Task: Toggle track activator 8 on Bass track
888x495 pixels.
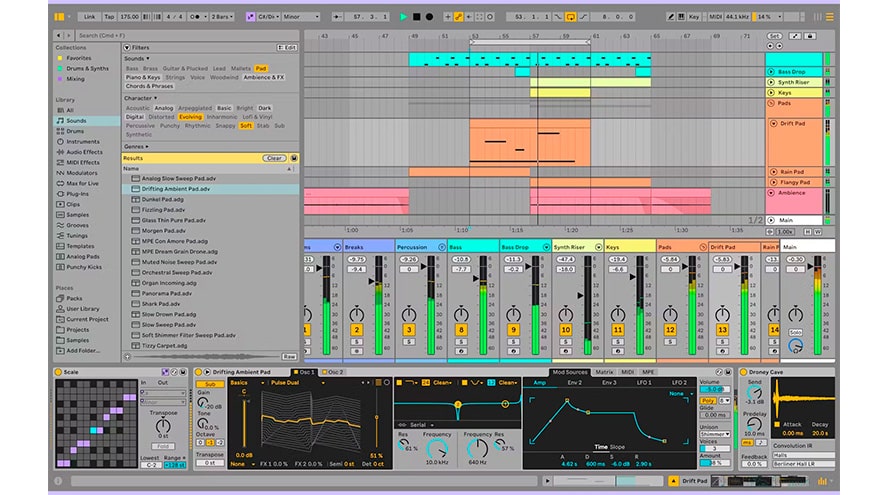Action: click(461, 330)
